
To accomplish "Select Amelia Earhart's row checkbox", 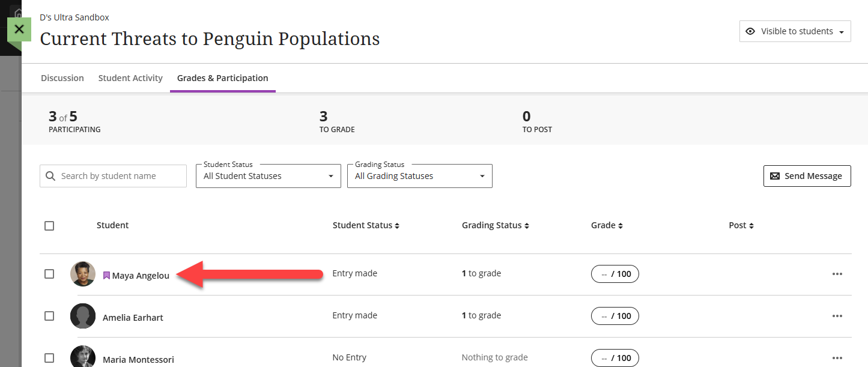I will tap(49, 316).
